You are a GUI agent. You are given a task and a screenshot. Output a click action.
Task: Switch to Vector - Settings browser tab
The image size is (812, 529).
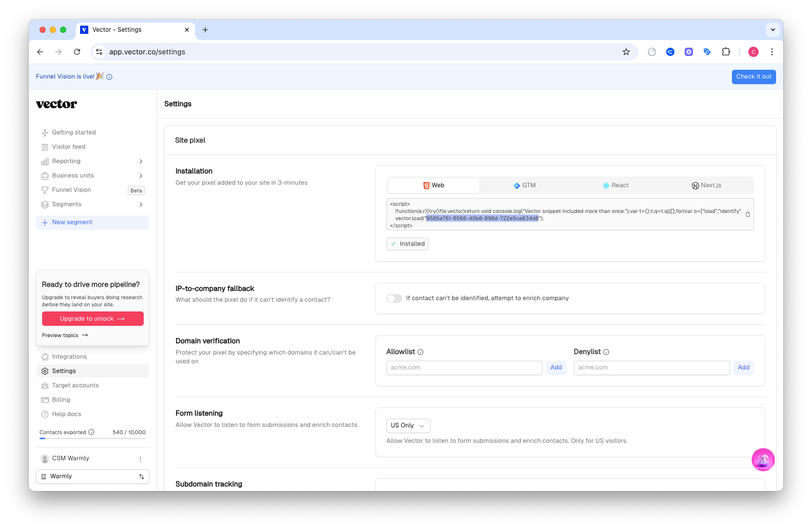pos(135,30)
